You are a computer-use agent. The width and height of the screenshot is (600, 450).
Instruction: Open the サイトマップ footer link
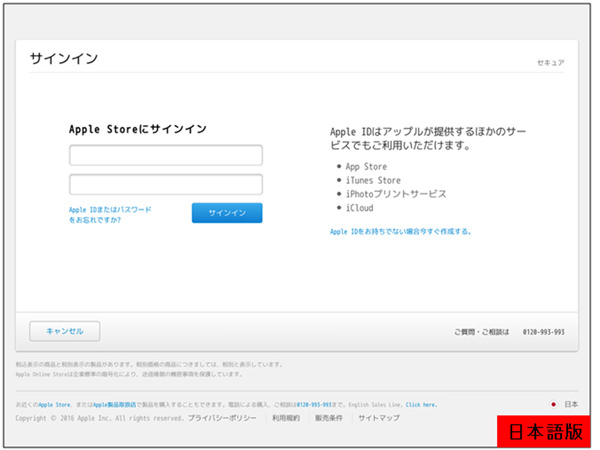point(379,418)
